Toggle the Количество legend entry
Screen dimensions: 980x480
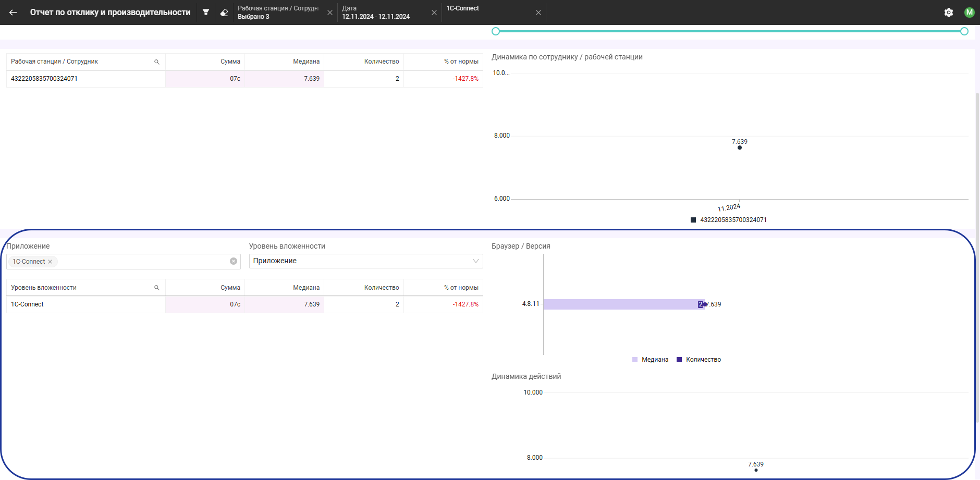pyautogui.click(x=699, y=360)
